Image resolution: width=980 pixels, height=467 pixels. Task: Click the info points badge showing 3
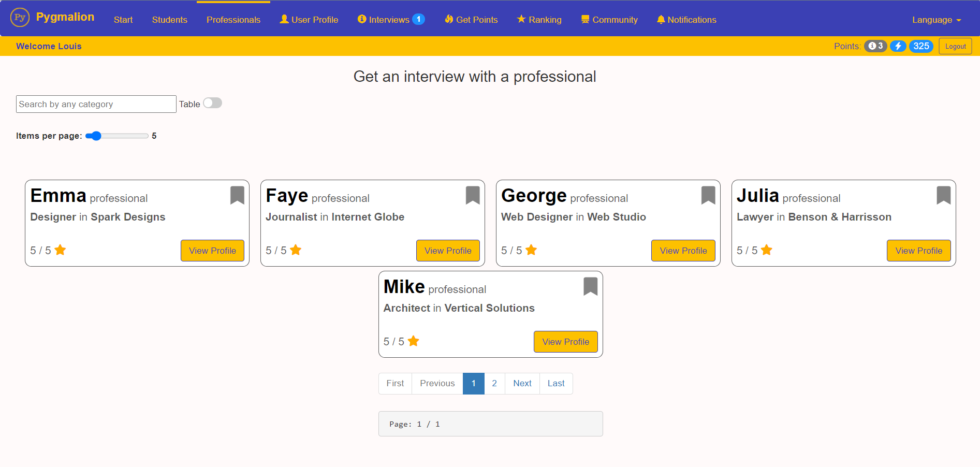click(x=875, y=46)
